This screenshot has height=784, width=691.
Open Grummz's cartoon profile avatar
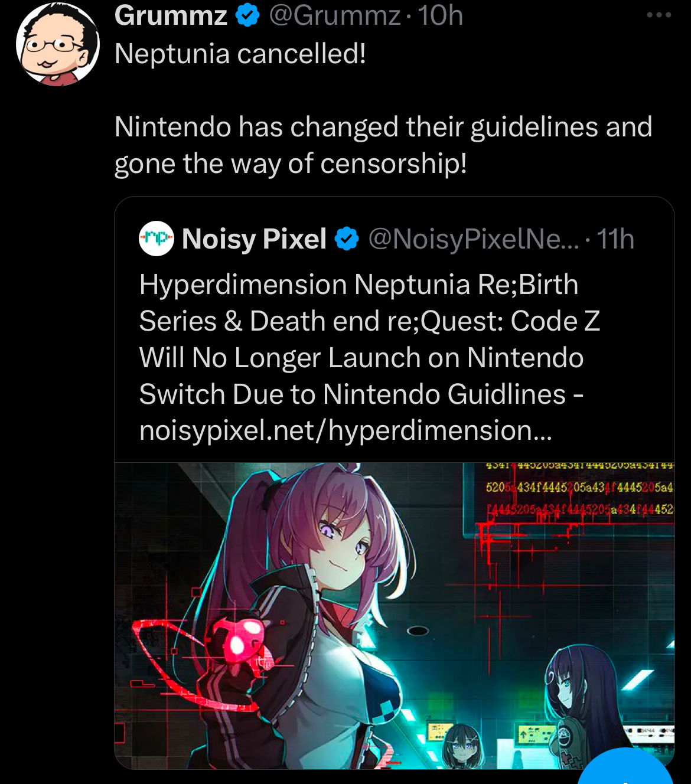pyautogui.click(x=58, y=45)
